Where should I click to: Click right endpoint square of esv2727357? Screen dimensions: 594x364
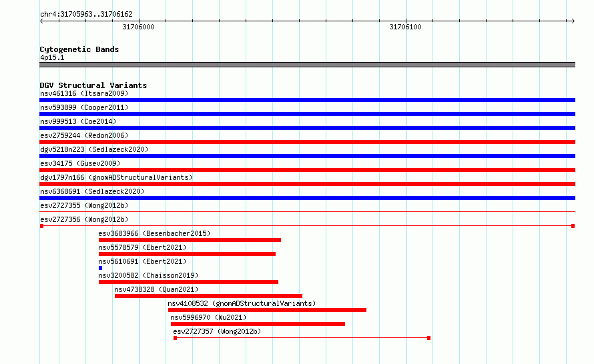(x=429, y=338)
